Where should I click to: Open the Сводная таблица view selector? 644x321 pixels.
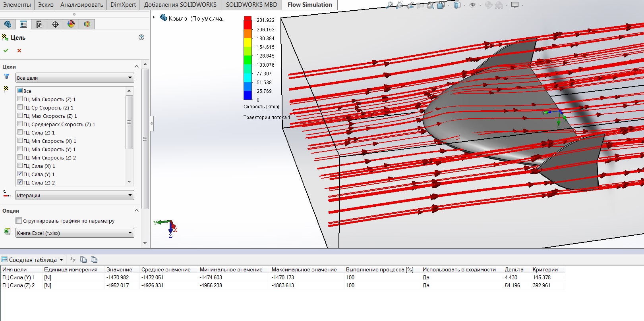[61, 260]
